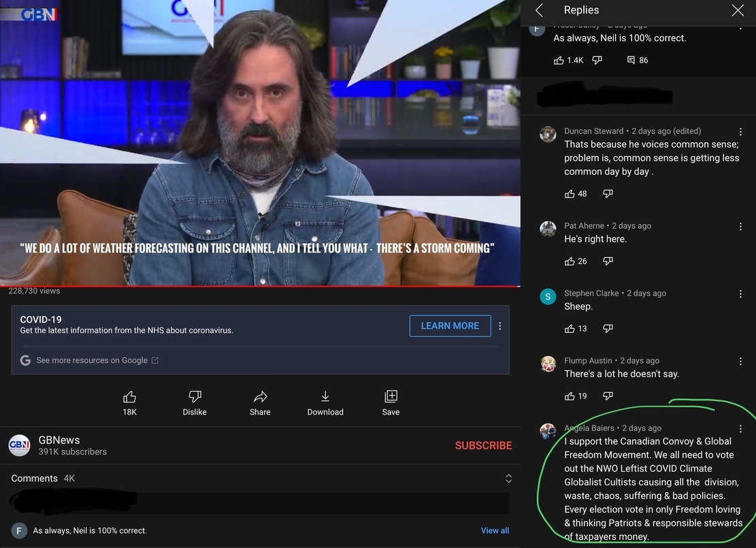Click the red video progress bar
756x548 pixels.
tap(259, 286)
